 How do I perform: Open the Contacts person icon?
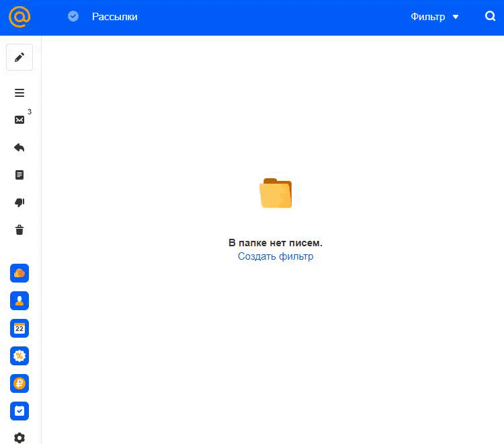(19, 301)
